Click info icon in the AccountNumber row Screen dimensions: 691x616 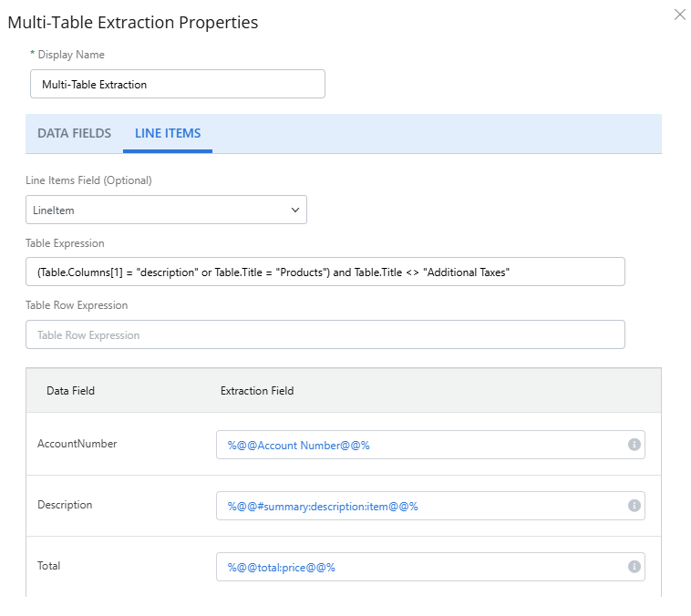point(634,445)
